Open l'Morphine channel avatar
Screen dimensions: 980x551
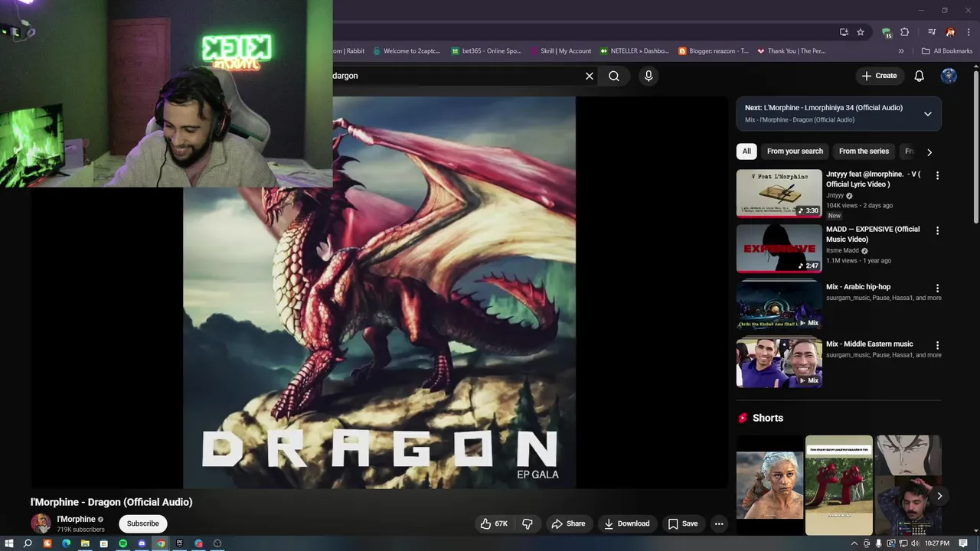coord(41,523)
